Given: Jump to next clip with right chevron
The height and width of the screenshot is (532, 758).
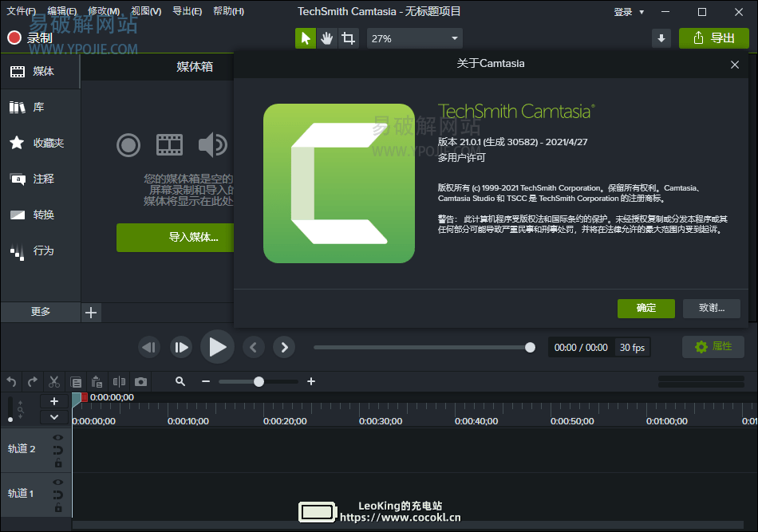Looking at the screenshot, I should [284, 348].
